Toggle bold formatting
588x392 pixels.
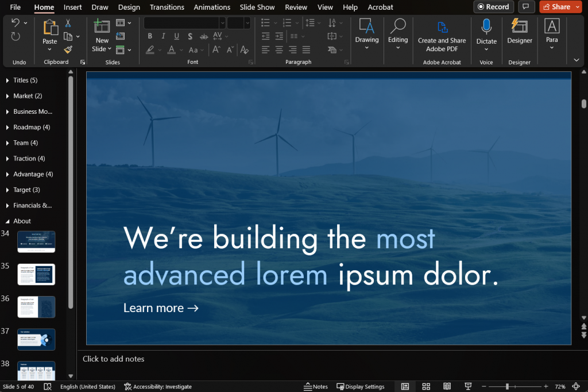tap(150, 36)
